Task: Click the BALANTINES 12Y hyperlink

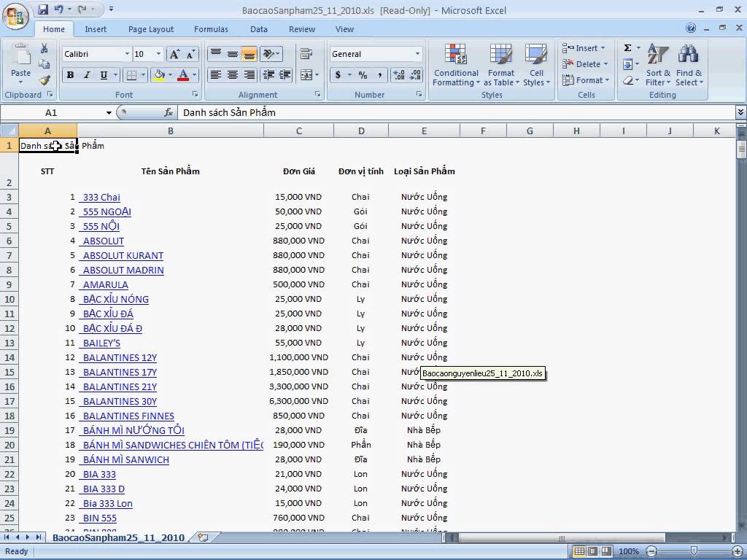Action: click(x=120, y=357)
